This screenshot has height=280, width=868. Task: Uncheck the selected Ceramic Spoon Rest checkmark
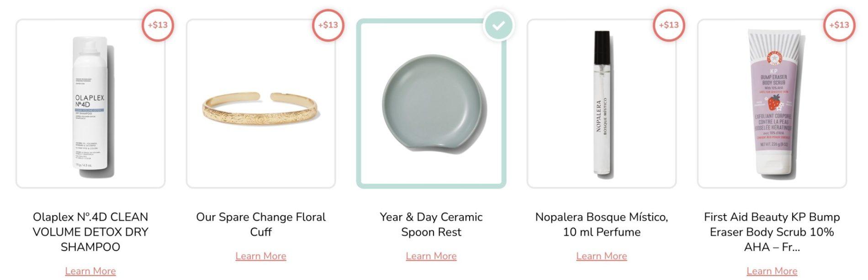498,25
